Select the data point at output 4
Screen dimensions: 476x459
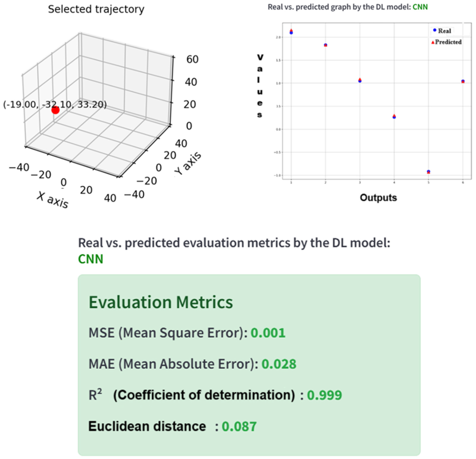click(x=394, y=117)
